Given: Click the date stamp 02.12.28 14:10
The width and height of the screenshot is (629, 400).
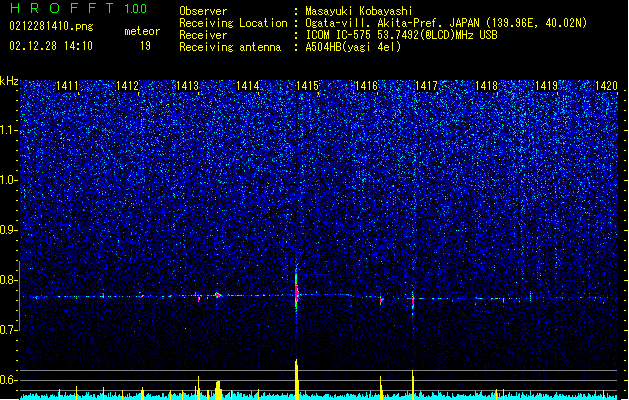Looking at the screenshot, I should 51,46.
